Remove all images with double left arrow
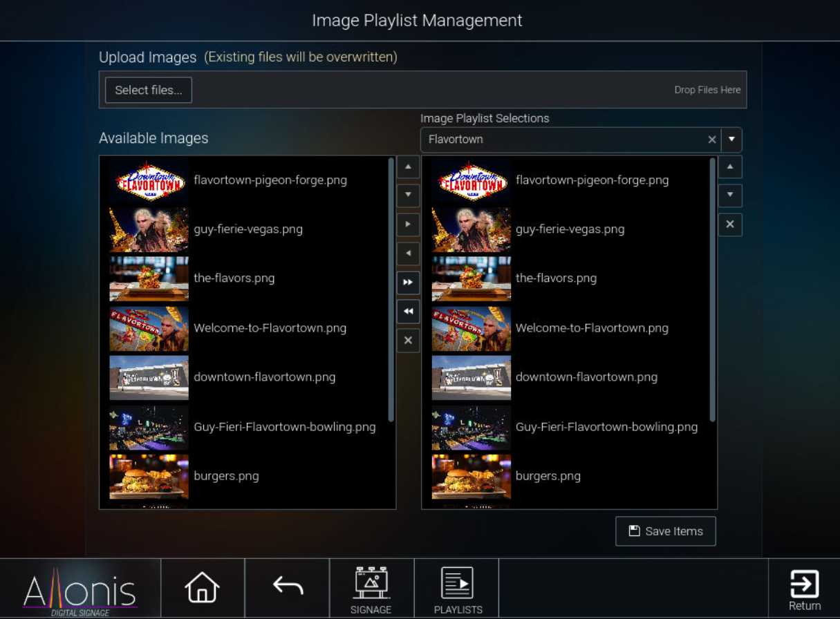 pyautogui.click(x=408, y=312)
